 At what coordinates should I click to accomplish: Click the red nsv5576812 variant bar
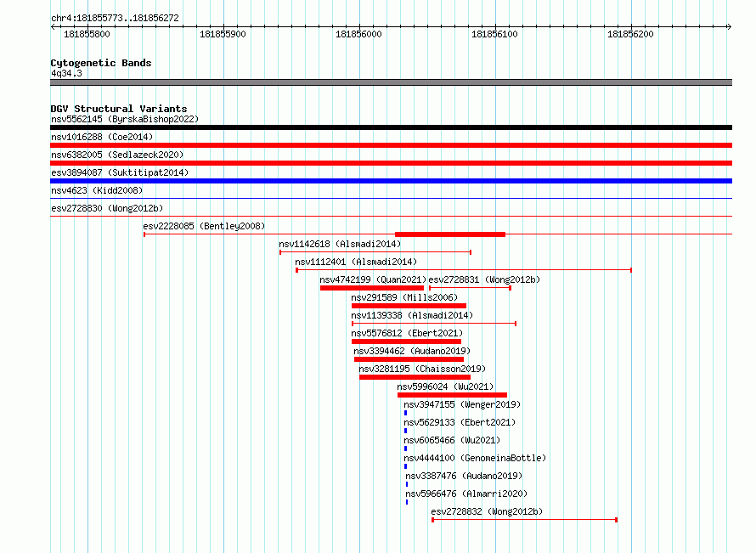point(406,341)
